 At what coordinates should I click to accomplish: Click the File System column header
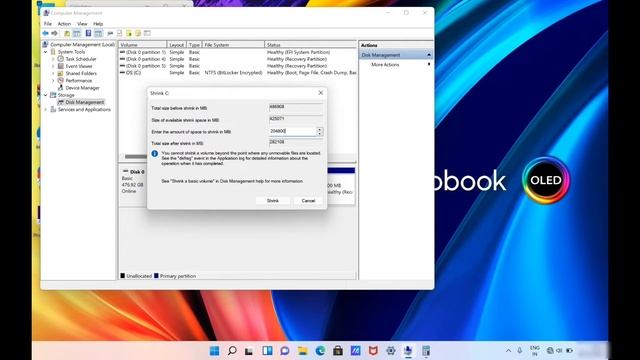[x=233, y=45]
